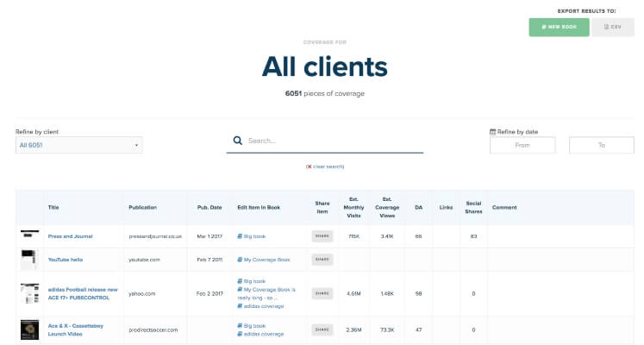Click the Press and Journal thumbnail
The width and height of the screenshot is (644, 345).
click(x=29, y=235)
